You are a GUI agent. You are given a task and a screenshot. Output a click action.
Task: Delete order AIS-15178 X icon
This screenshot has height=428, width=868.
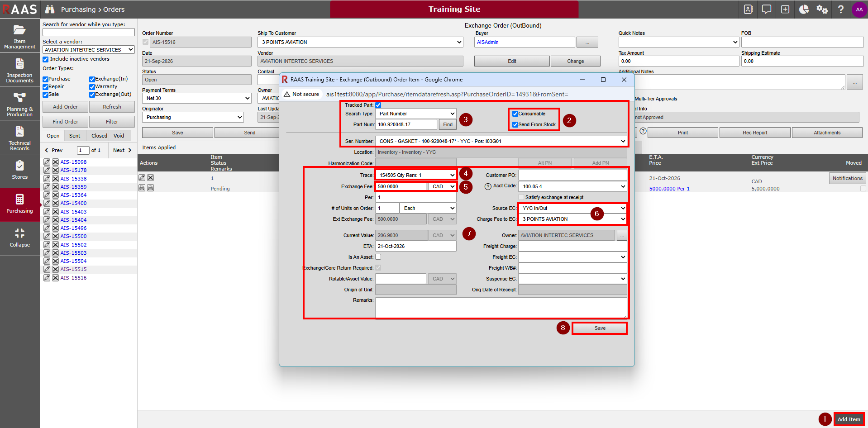point(55,170)
